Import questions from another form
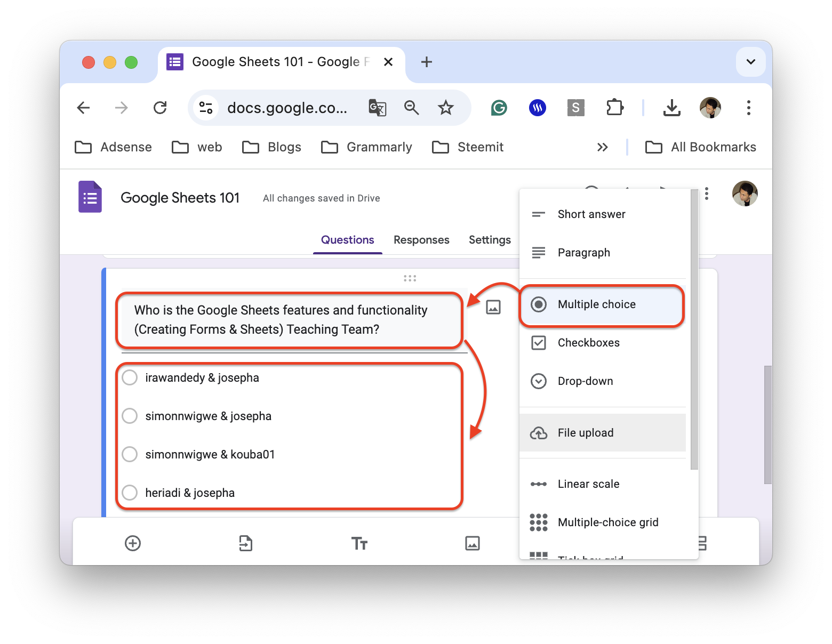This screenshot has height=644, width=832. point(246,543)
